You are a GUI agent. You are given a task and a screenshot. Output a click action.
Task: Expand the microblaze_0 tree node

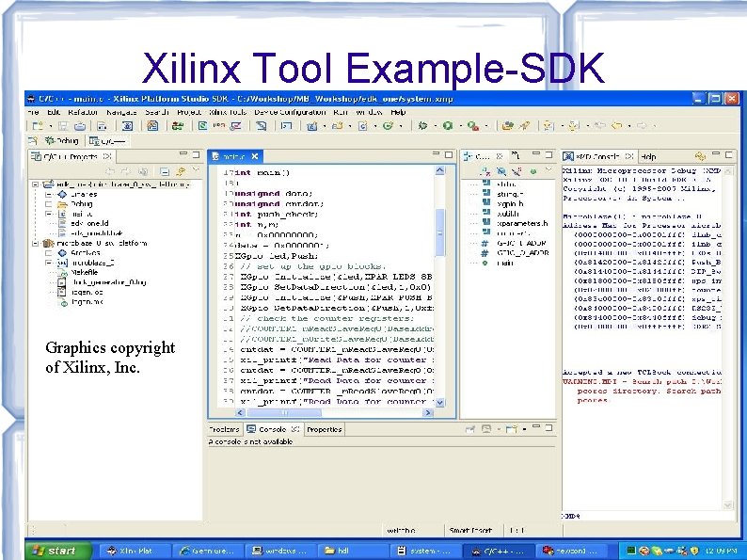tap(49, 263)
